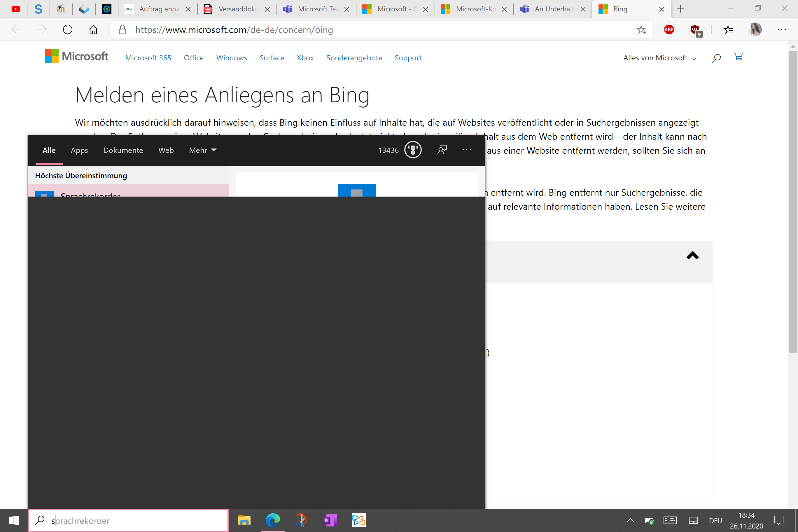This screenshot has width=798, height=532.
Task: Open Microsoft 365 navigation link
Action: 148,58
